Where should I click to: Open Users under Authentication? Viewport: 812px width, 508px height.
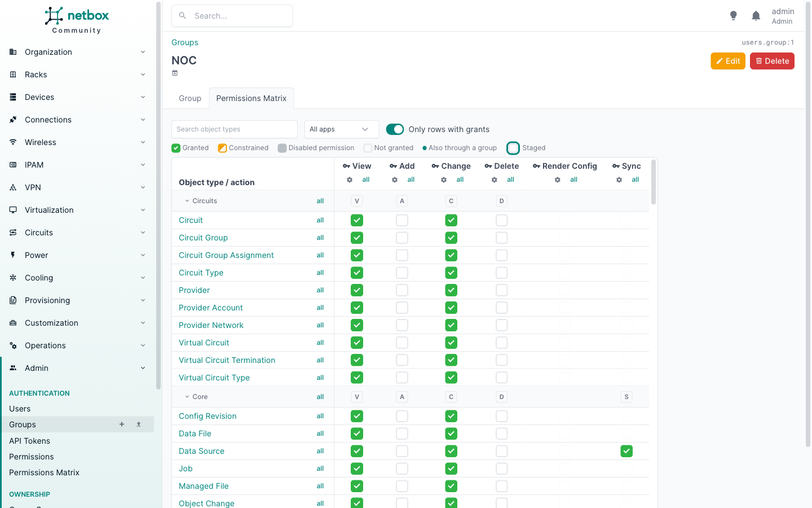(x=20, y=409)
